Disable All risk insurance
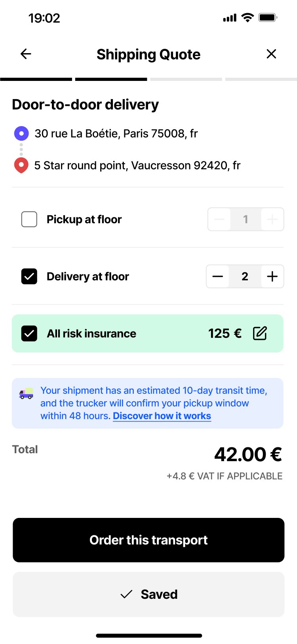The image size is (297, 644). point(29,333)
